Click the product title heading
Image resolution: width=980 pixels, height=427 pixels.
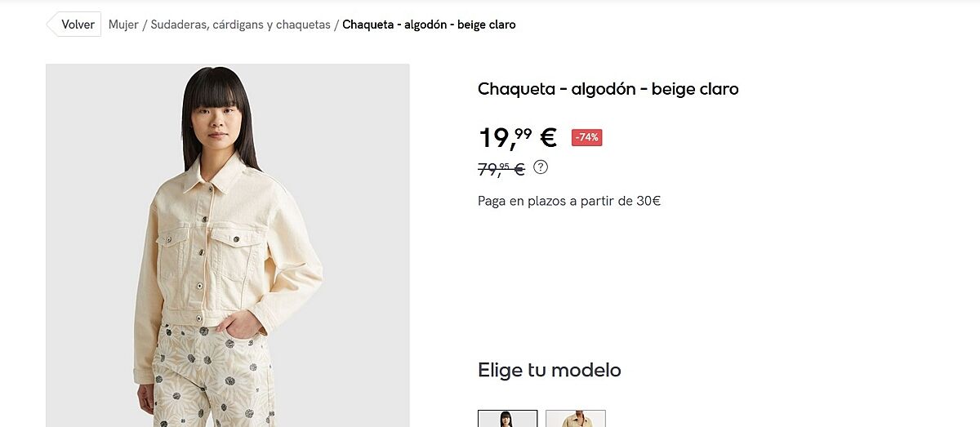pyautogui.click(x=608, y=89)
